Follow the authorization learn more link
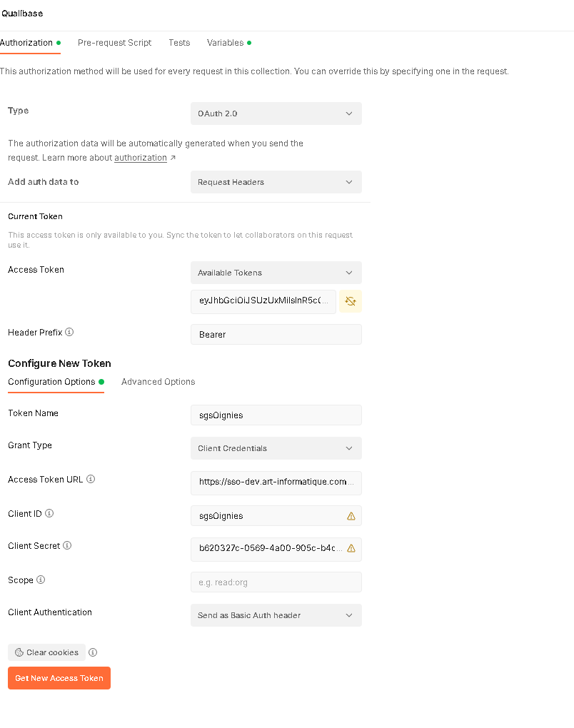 [x=141, y=158]
